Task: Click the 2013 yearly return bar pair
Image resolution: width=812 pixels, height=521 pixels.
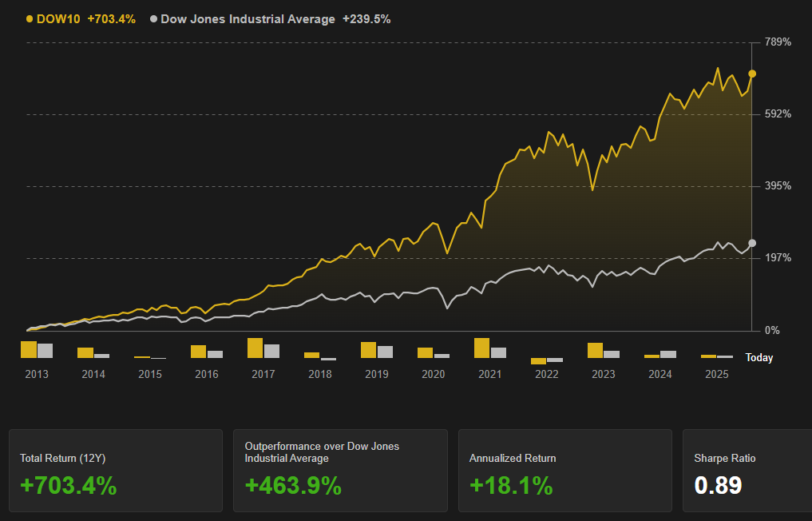Action: [37, 350]
